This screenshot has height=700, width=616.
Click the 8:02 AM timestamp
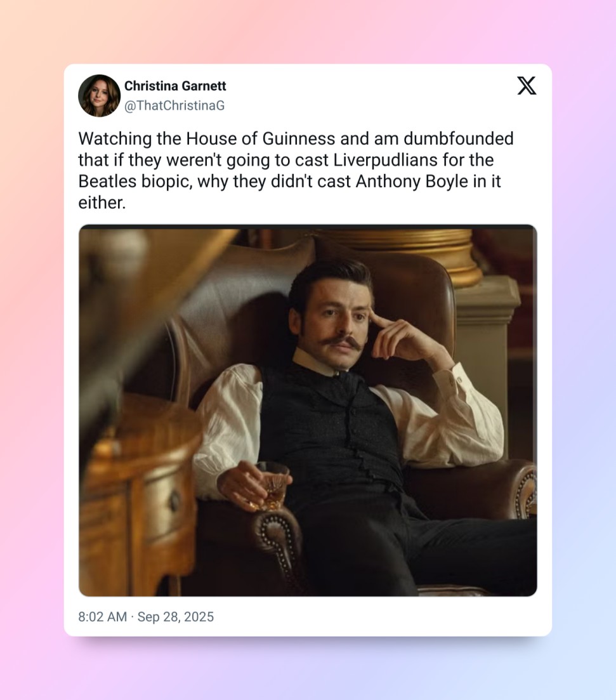coord(103,616)
